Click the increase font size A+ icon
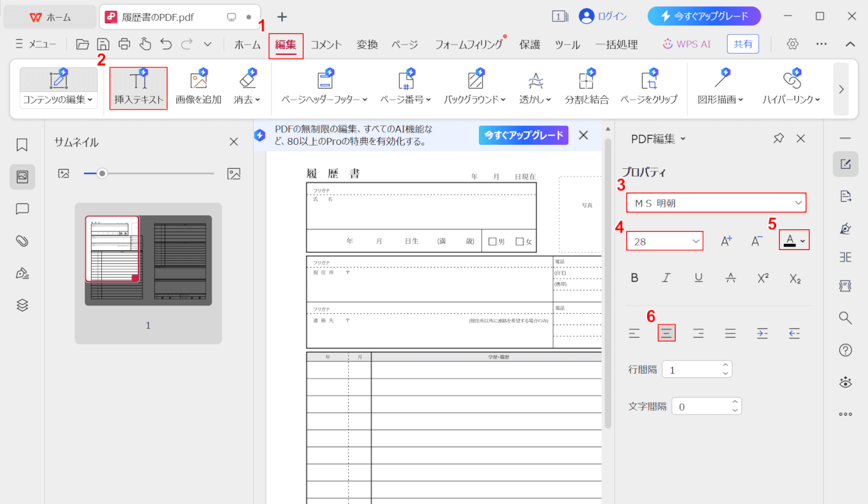Image resolution: width=868 pixels, height=504 pixels. (726, 240)
